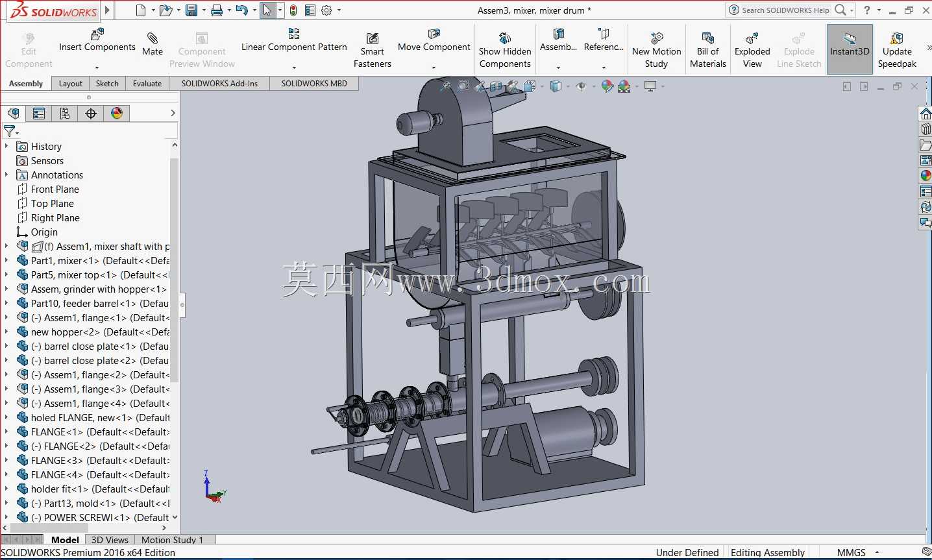Open the ConfigurationManager tab icon

point(65,114)
